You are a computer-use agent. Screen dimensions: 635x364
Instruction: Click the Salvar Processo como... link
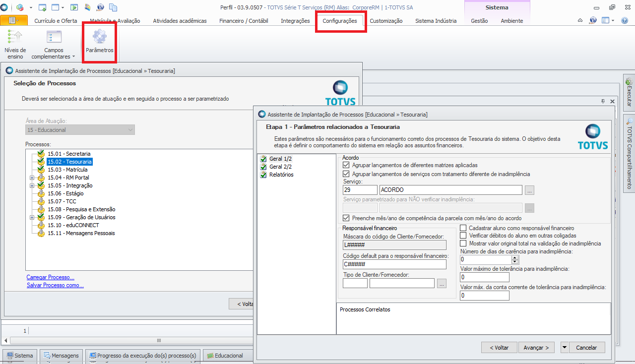click(x=55, y=285)
